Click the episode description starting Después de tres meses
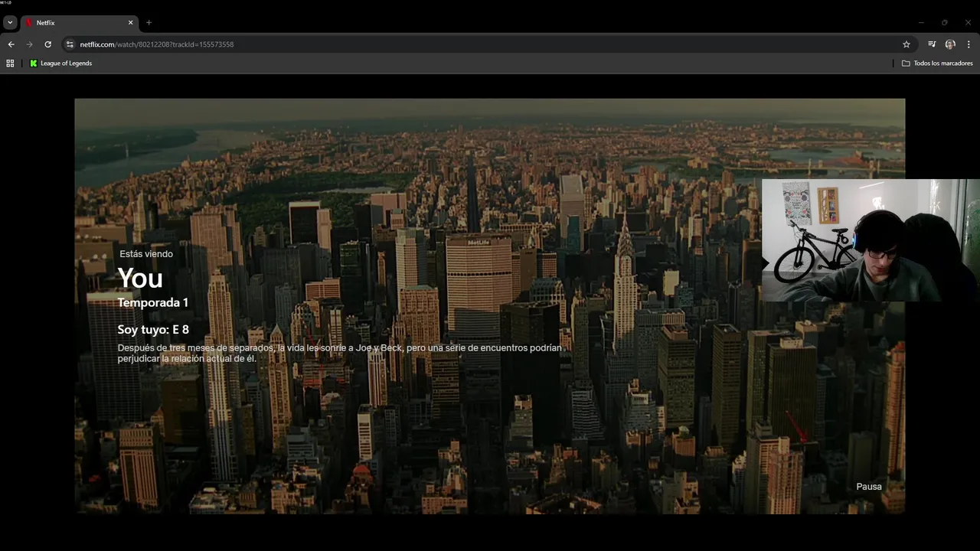Screen dimensions: 980x551 pyautogui.click(x=339, y=353)
